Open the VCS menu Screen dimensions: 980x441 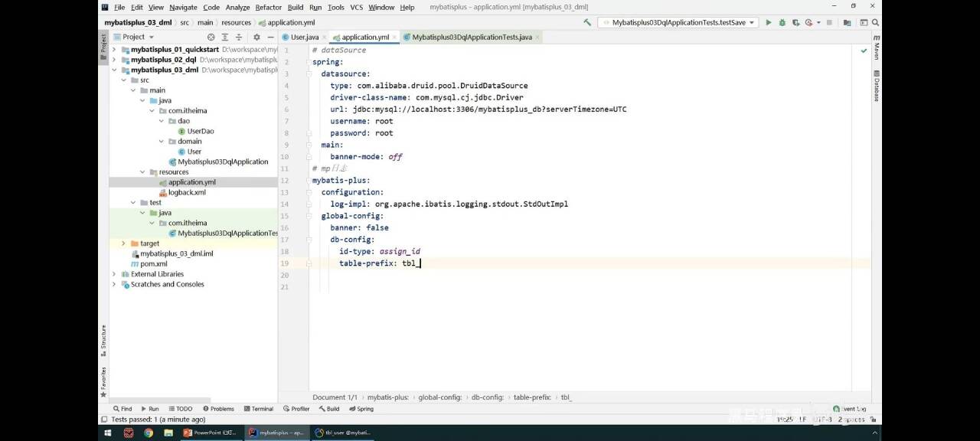click(x=357, y=7)
